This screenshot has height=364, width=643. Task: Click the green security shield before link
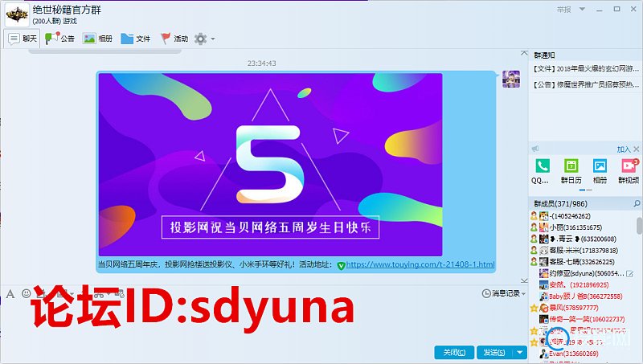click(341, 266)
